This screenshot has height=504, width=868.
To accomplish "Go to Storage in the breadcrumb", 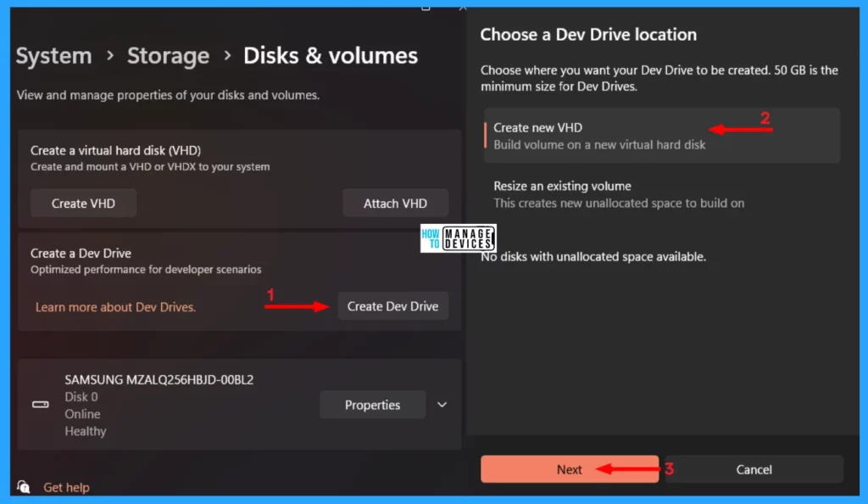I will (169, 56).
